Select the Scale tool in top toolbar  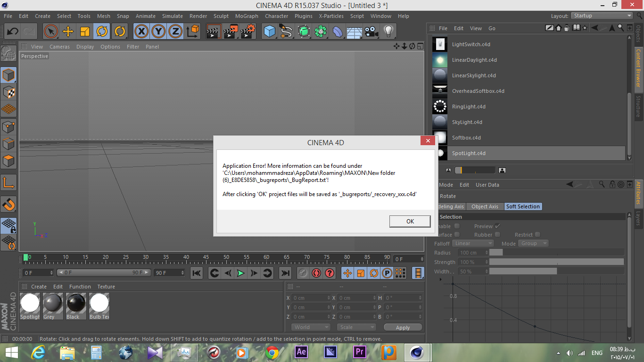point(85,32)
